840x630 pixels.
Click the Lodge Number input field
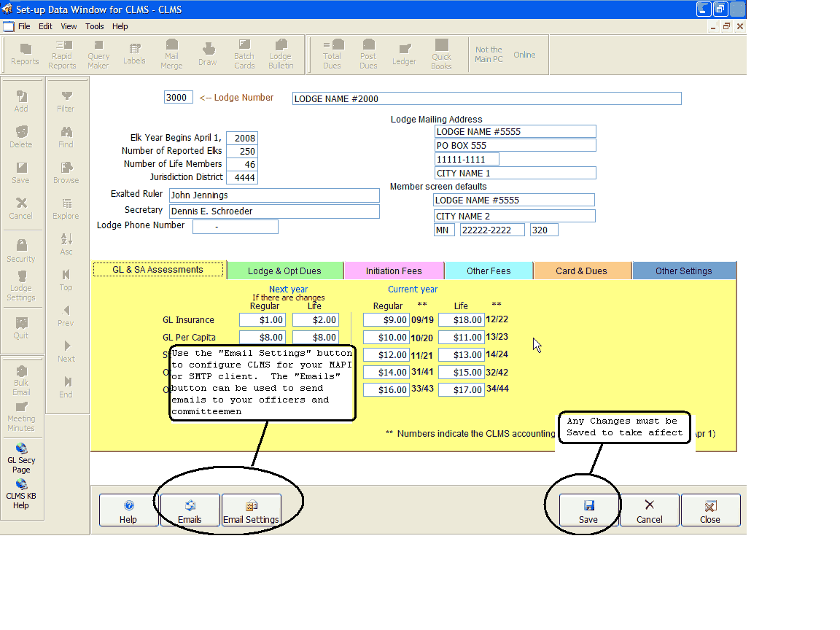coord(178,98)
